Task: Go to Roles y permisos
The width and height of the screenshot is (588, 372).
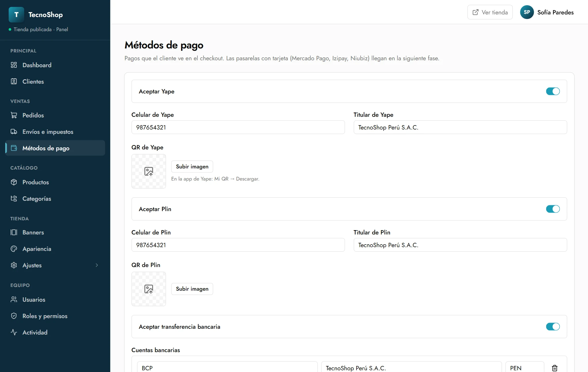Action: pyautogui.click(x=55, y=316)
